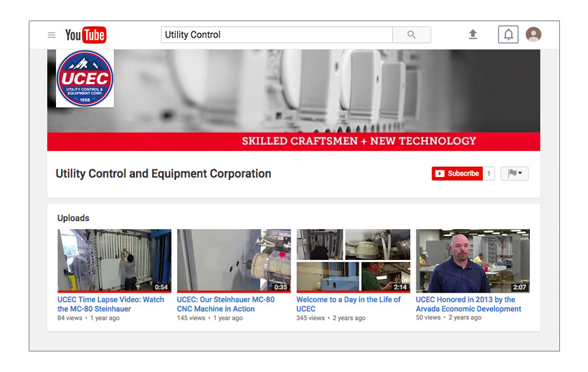
Task: Click the 2:07 duration badge
Action: click(x=520, y=287)
